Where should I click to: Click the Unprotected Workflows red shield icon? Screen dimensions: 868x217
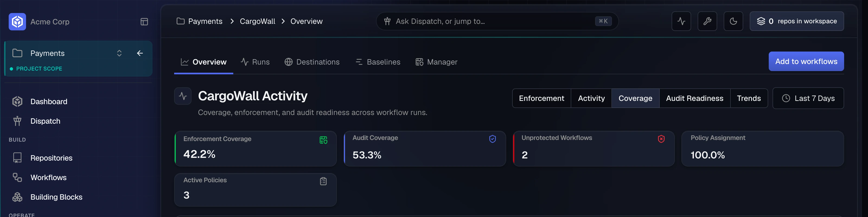point(661,139)
